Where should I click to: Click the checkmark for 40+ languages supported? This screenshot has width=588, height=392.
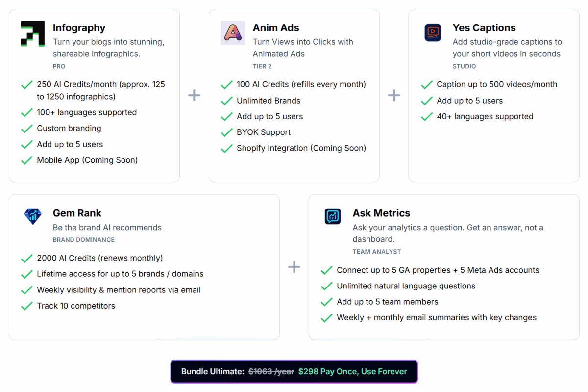click(x=427, y=117)
